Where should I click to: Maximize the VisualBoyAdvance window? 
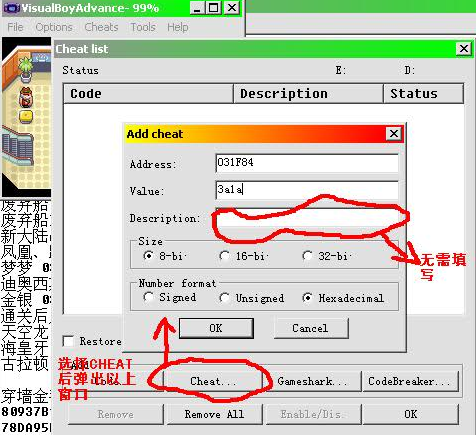(x=213, y=8)
